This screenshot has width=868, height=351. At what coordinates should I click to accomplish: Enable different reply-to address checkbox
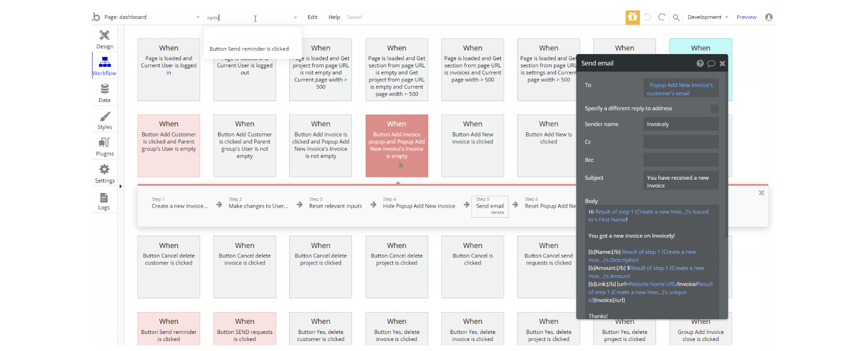pos(714,109)
